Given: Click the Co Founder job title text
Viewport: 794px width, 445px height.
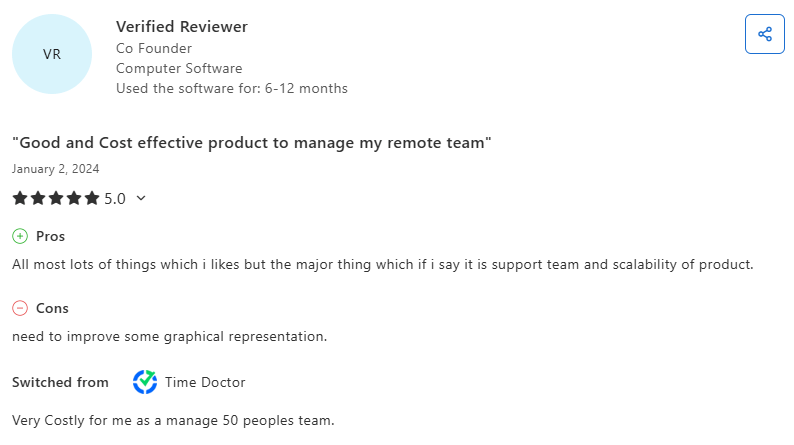Looking at the screenshot, I should (x=154, y=48).
